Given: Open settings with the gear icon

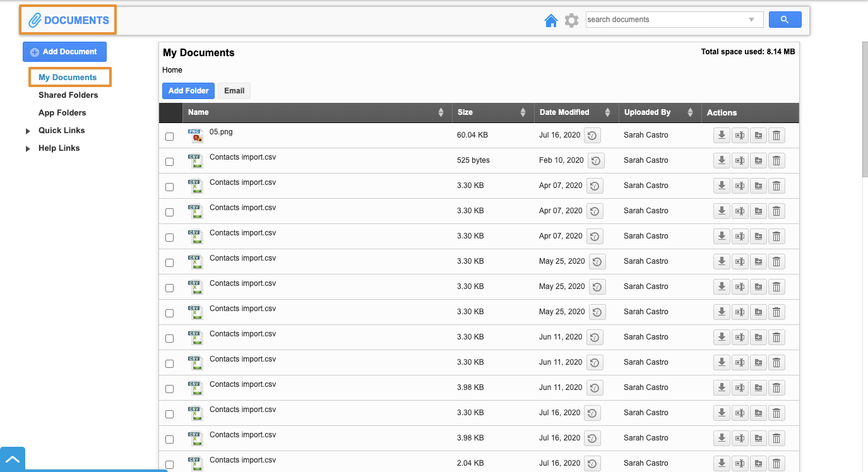Looking at the screenshot, I should tap(571, 20).
